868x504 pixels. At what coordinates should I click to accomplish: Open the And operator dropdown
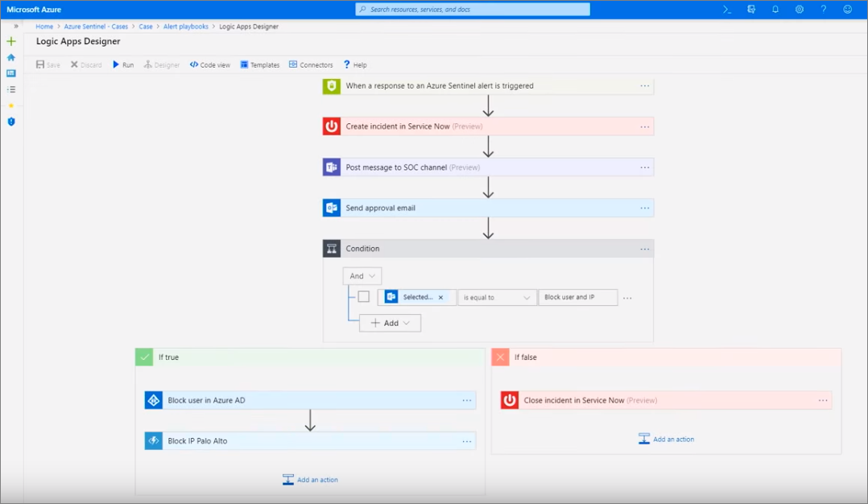[362, 276]
